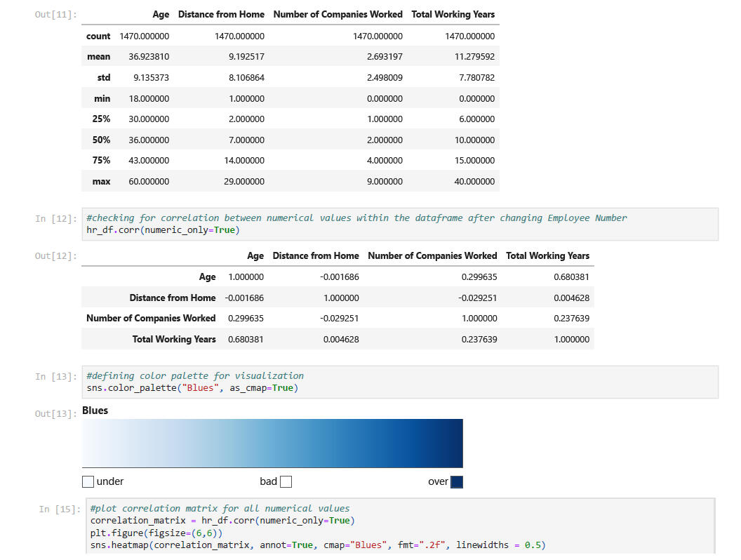Click the 75% value 14.000000
741x560 pixels.
(244, 161)
